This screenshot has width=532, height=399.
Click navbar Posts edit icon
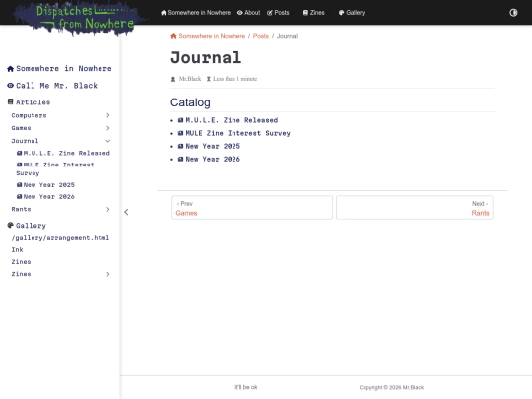[270, 13]
